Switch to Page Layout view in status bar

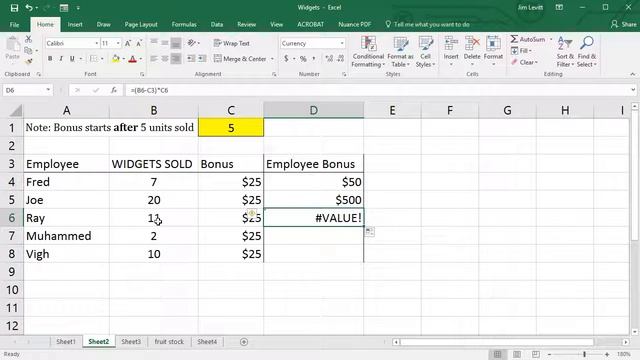click(517, 354)
